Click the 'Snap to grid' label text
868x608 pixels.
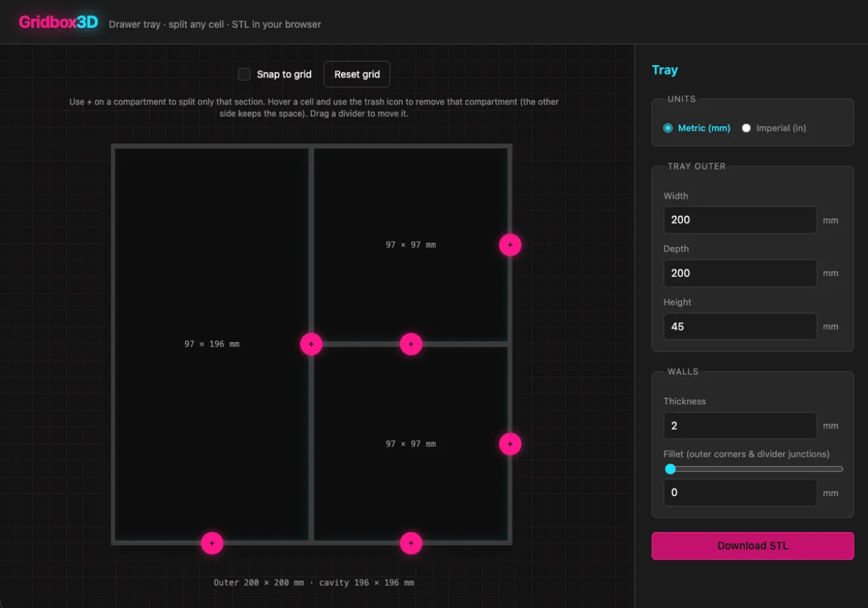coord(284,75)
